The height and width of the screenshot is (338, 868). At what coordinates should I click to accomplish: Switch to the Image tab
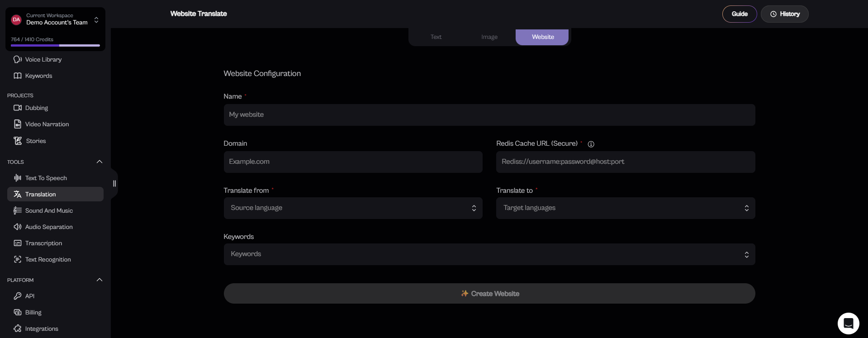(489, 37)
